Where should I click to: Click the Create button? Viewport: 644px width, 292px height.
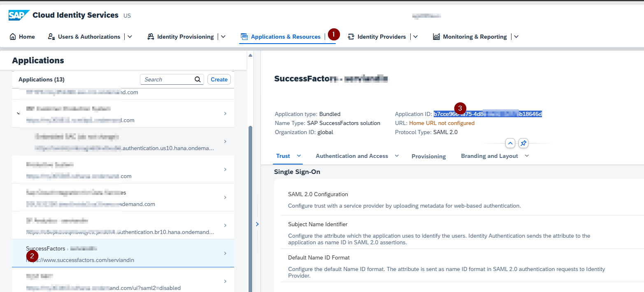tap(219, 79)
